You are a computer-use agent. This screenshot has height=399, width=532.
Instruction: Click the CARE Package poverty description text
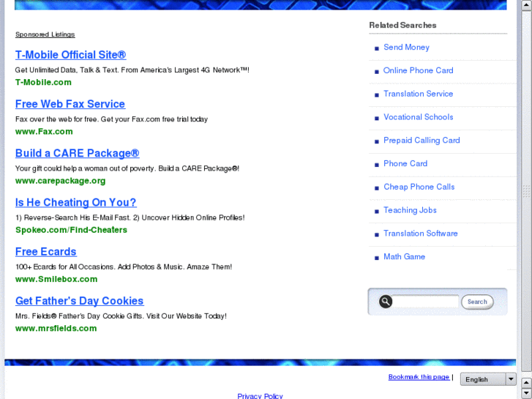127,168
